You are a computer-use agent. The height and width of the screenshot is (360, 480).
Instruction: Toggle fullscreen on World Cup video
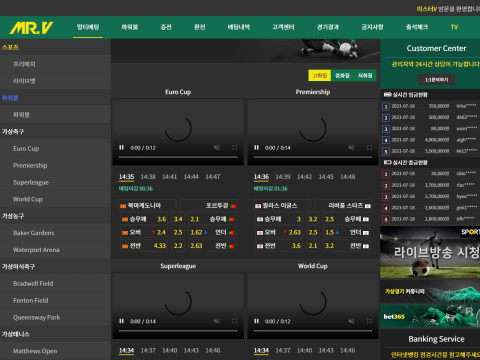(369, 321)
